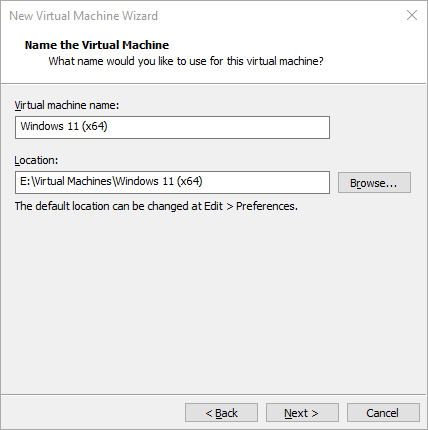Click the 'What name would you like' subtitle
Image resolution: width=428 pixels, height=430 pixels.
click(x=186, y=61)
